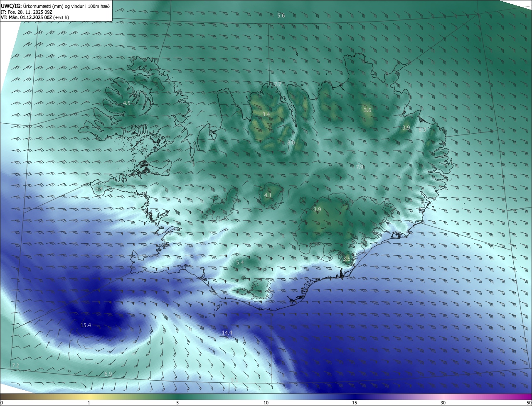
Task: Click the 5 mm tick on the color scale
Action: (177, 403)
